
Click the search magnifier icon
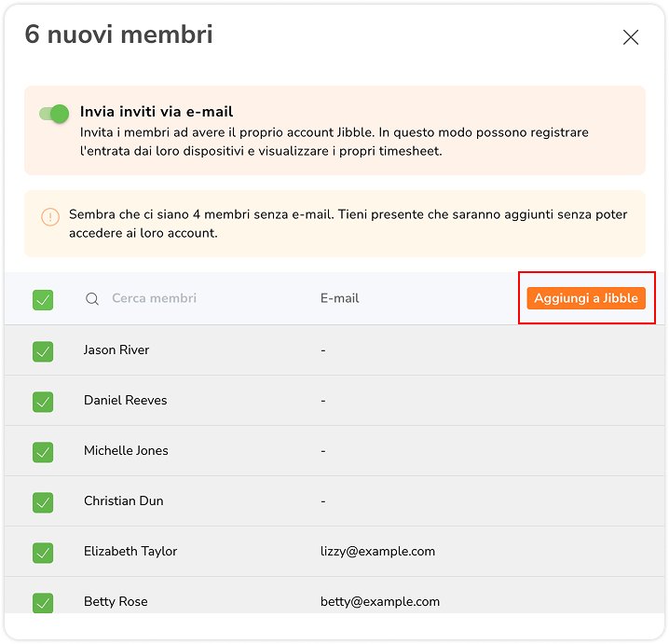click(92, 299)
